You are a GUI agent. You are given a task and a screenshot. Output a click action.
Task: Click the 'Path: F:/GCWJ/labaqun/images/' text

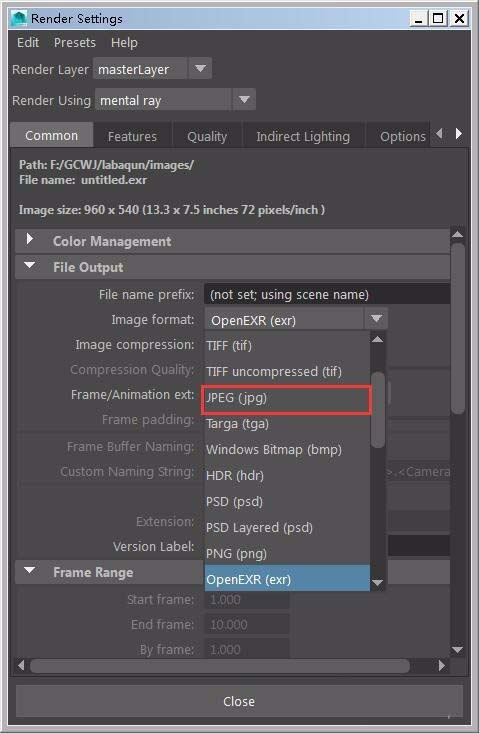pos(106,165)
